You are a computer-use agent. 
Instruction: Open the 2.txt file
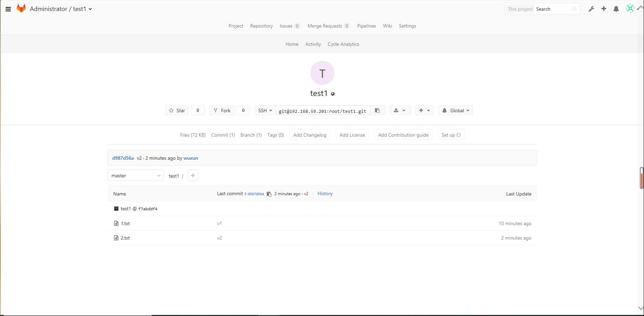pyautogui.click(x=125, y=238)
